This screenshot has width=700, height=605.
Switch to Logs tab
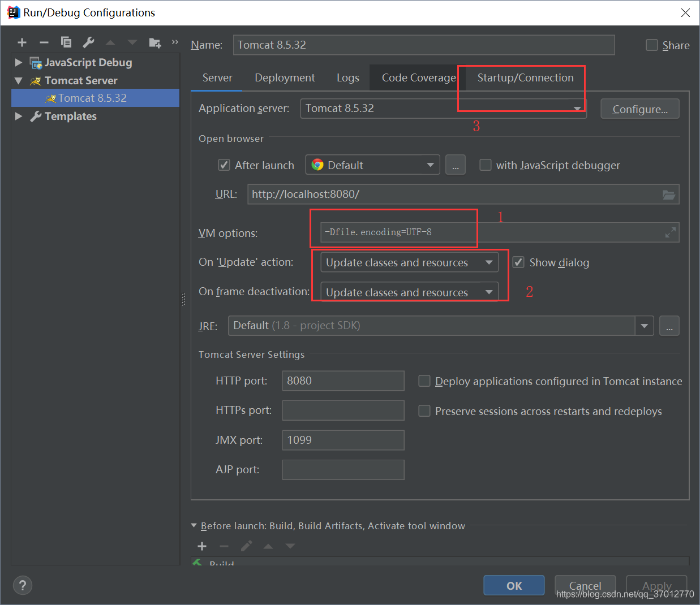[347, 78]
